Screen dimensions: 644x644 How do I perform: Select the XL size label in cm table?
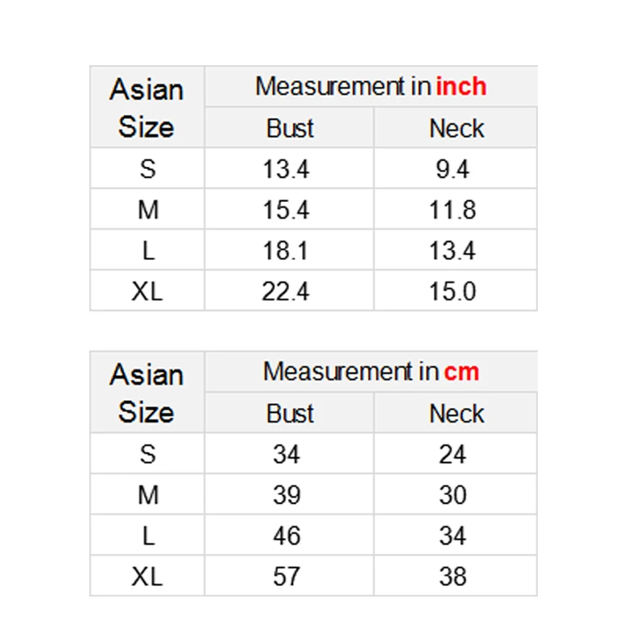(x=147, y=576)
